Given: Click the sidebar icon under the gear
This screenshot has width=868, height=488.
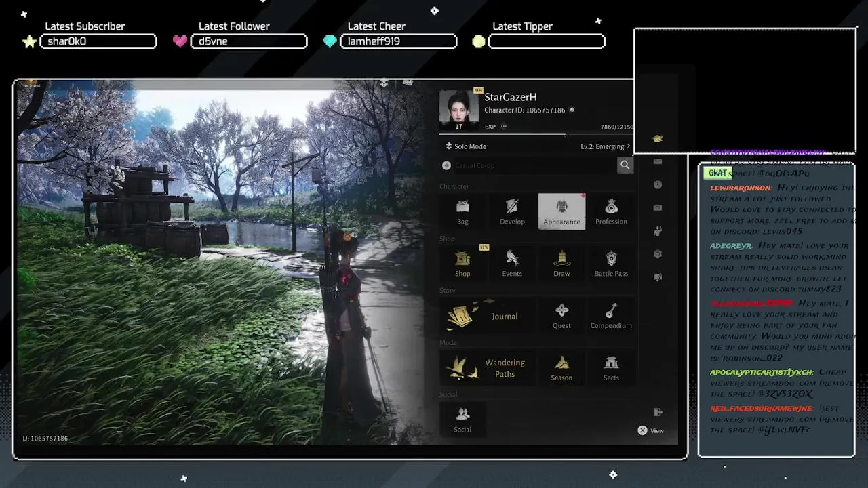Looking at the screenshot, I should pos(657,277).
